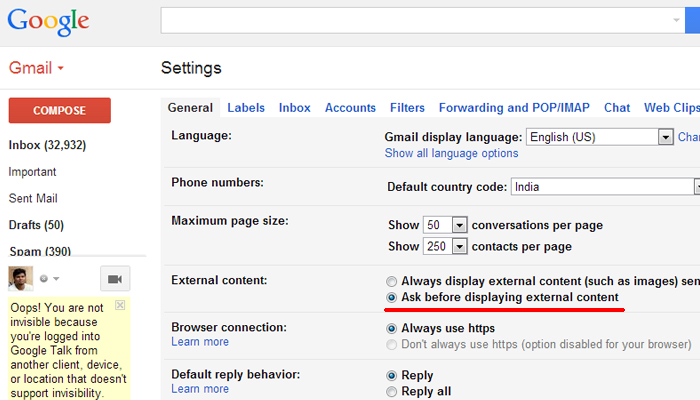Open Drafts (50)
The height and width of the screenshot is (400, 700).
point(36,225)
